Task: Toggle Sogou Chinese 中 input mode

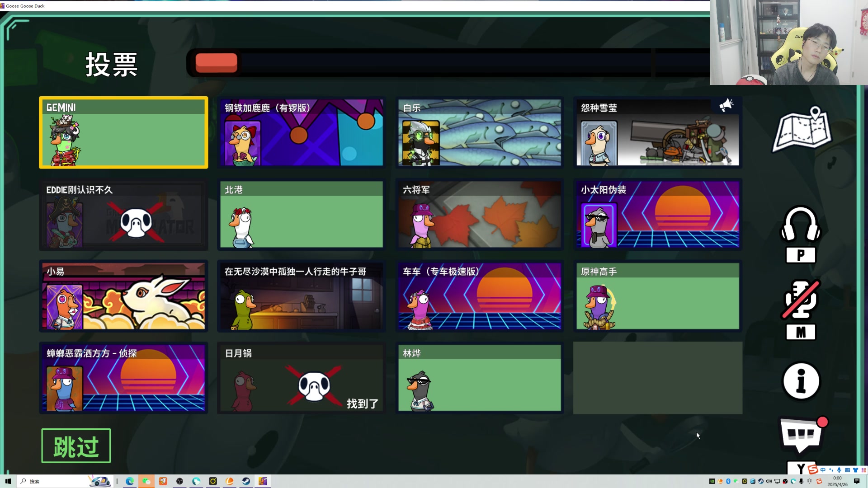Action: (x=823, y=470)
